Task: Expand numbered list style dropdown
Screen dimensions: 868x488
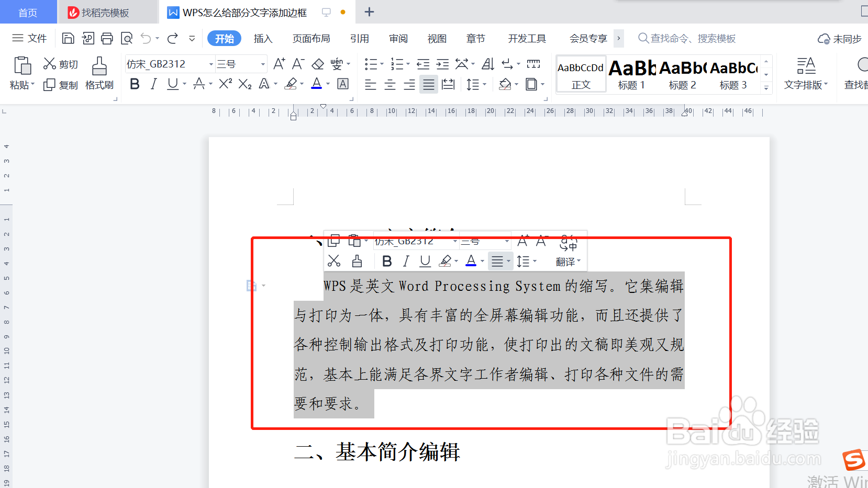Action: click(408, 64)
